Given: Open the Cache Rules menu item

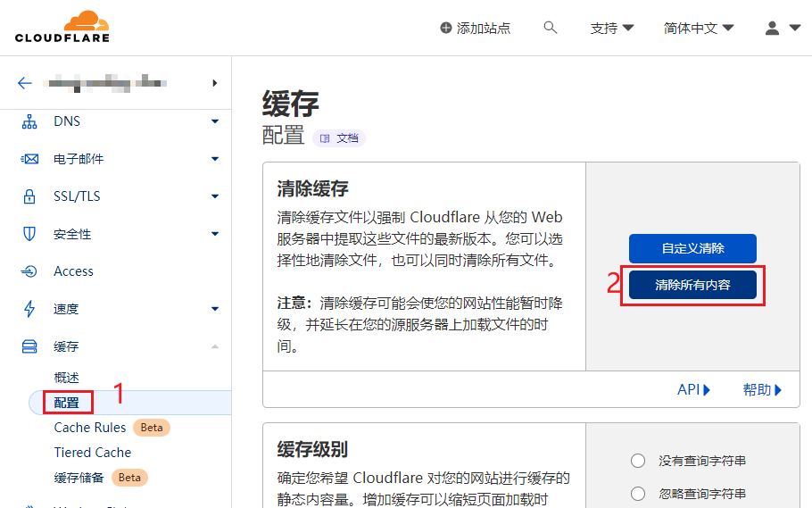Looking at the screenshot, I should pyautogui.click(x=88, y=428).
